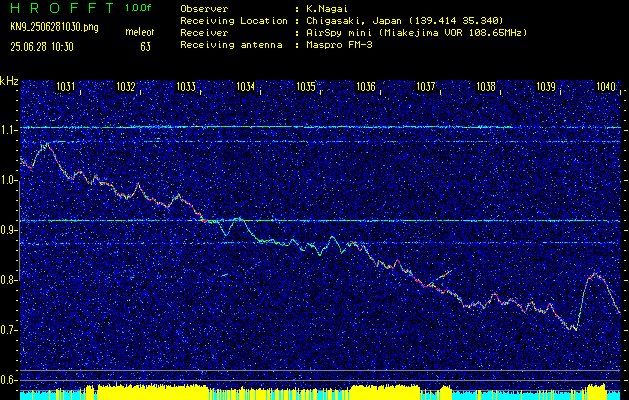This screenshot has width=629, height=400.
Task: Click the 1037 time marker
Action: click(426, 86)
